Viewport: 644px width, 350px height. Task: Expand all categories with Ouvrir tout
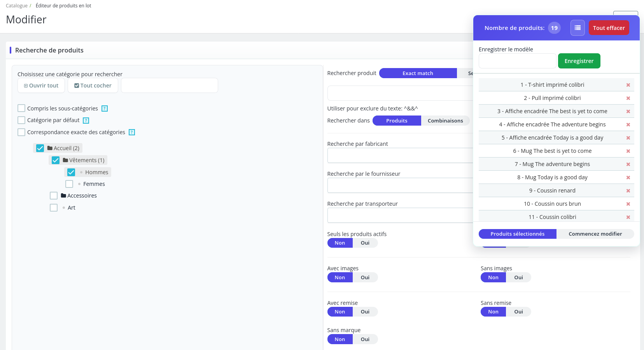pos(41,86)
